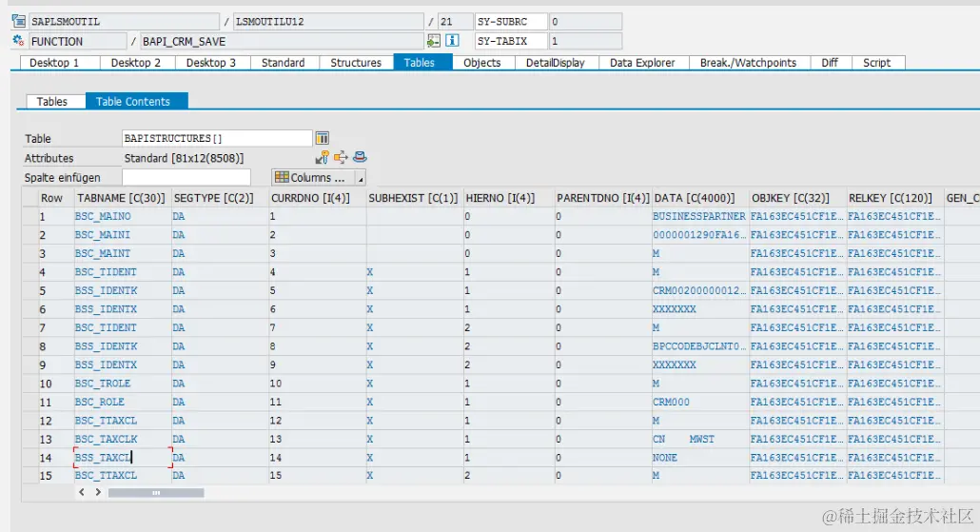
Task: Click the FUNCTION event type field
Action: (77, 41)
